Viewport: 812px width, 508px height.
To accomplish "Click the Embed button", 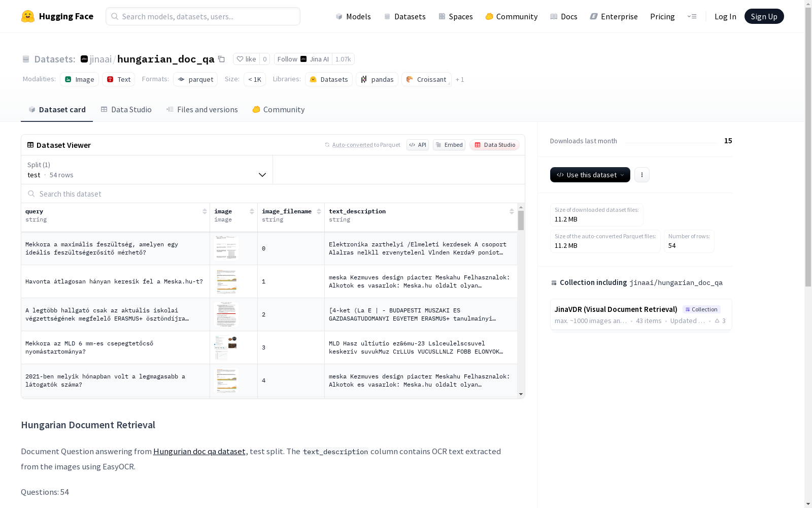I will 449,145.
